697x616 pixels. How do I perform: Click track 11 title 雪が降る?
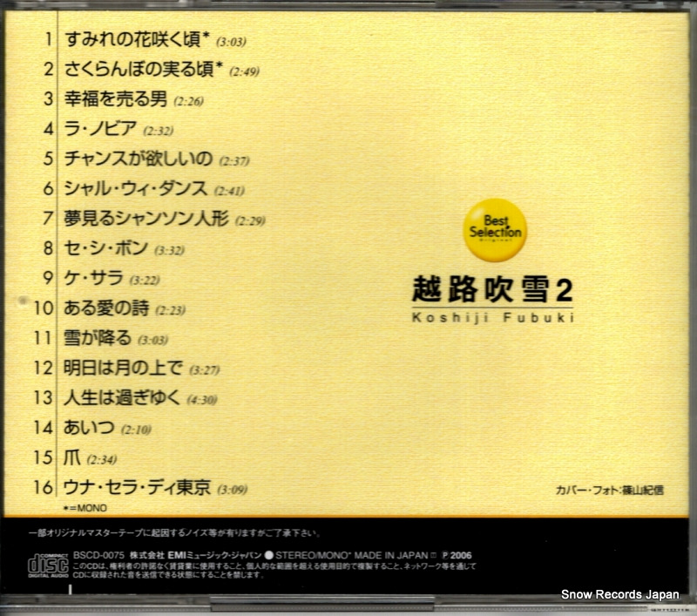(x=98, y=338)
